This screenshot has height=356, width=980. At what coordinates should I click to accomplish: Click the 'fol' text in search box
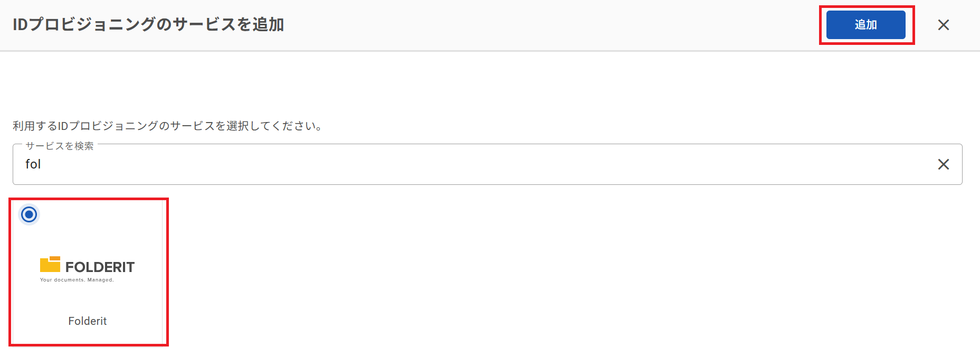pos(33,164)
